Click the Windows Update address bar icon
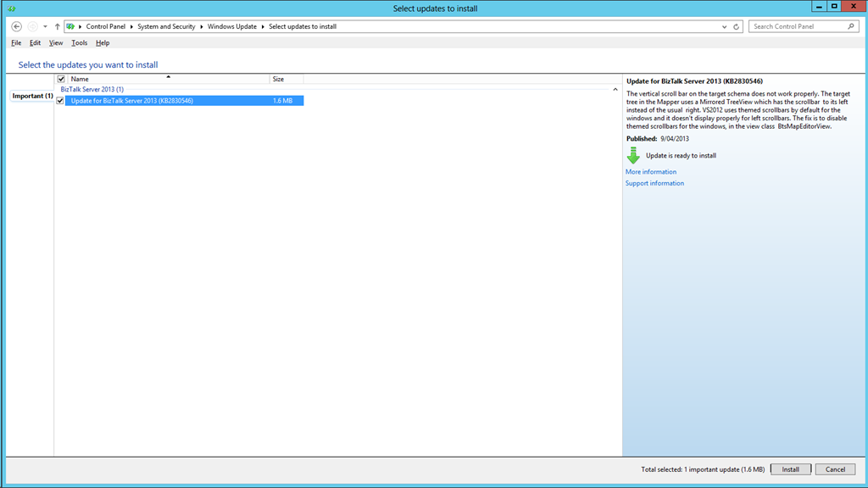 click(70, 26)
